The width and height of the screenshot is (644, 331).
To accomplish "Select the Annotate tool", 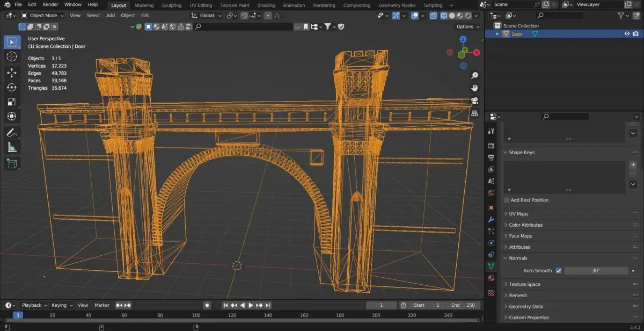I will pos(11,132).
